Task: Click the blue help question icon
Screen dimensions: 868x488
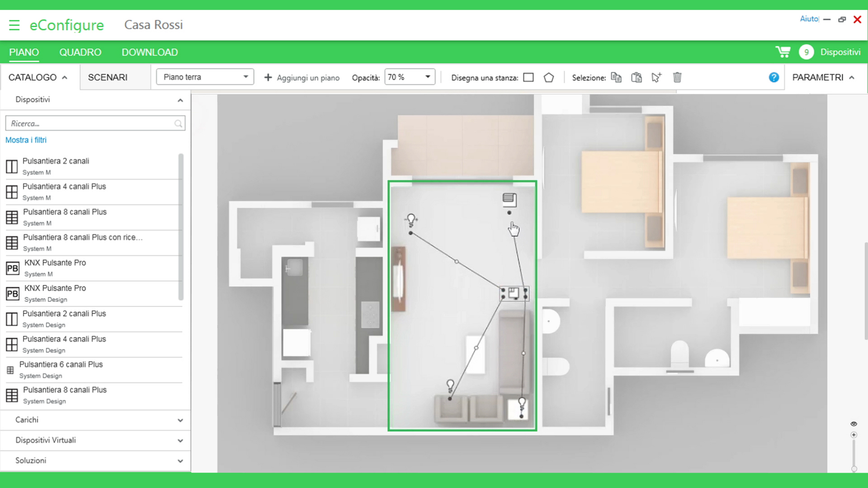Action: (x=774, y=77)
